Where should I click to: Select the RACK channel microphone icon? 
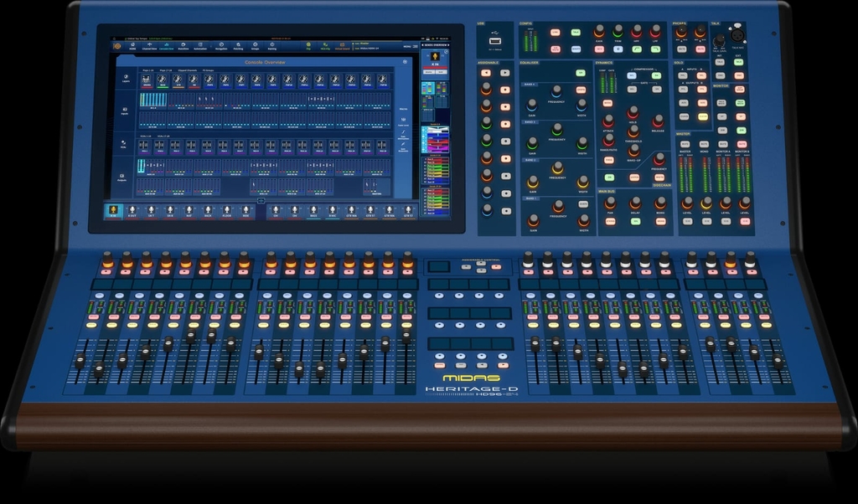[208, 210]
